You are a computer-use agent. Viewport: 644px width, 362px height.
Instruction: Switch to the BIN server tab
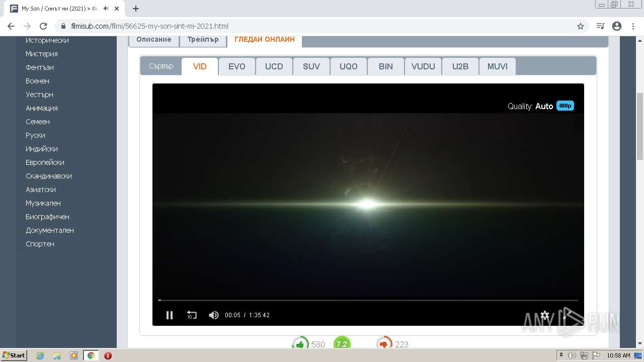tap(386, 66)
